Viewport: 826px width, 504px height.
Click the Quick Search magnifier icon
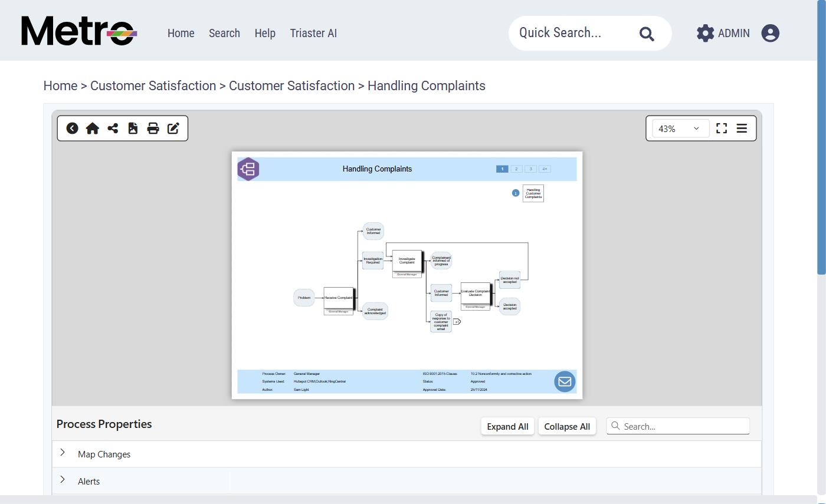(647, 34)
